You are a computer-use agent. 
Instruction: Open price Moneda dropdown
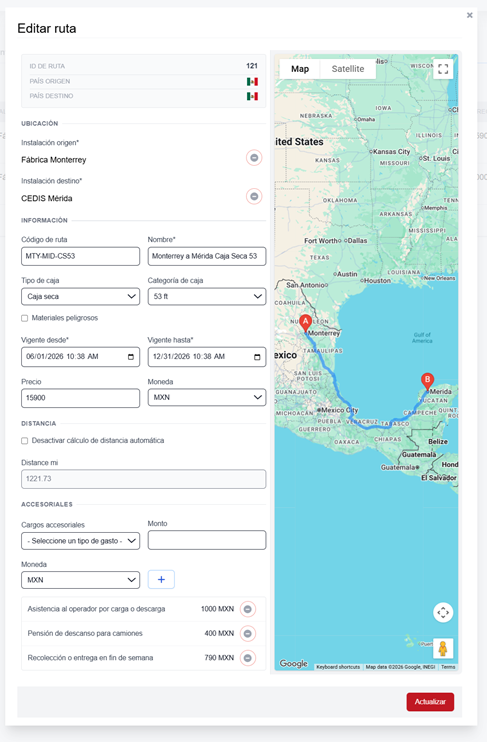coord(207,398)
